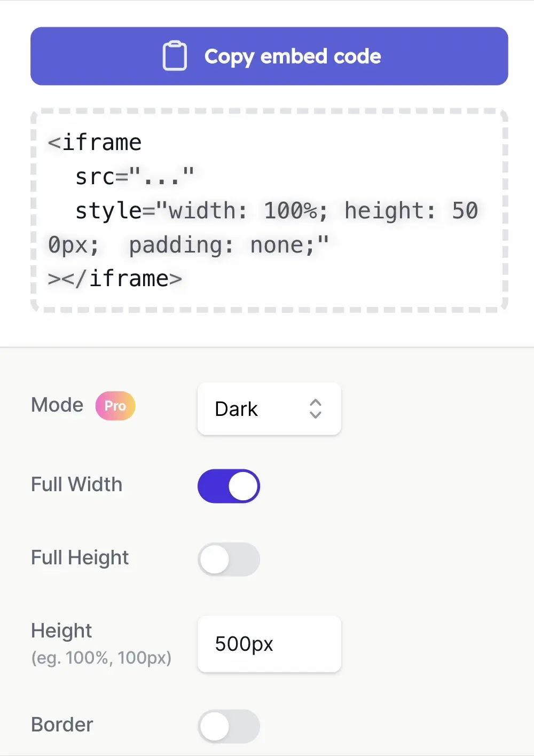Click the opening <iframe code line
Viewport: 534px width, 756px height.
(95, 143)
